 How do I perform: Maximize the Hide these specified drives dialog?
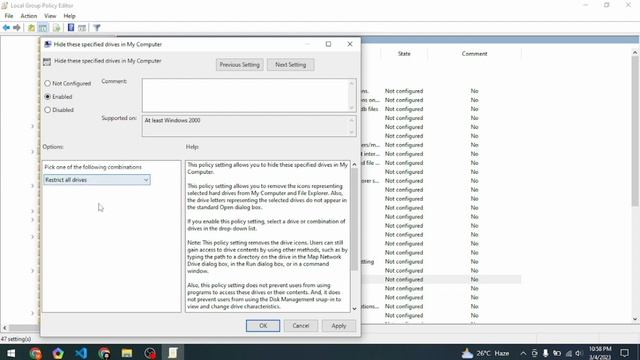point(328,44)
